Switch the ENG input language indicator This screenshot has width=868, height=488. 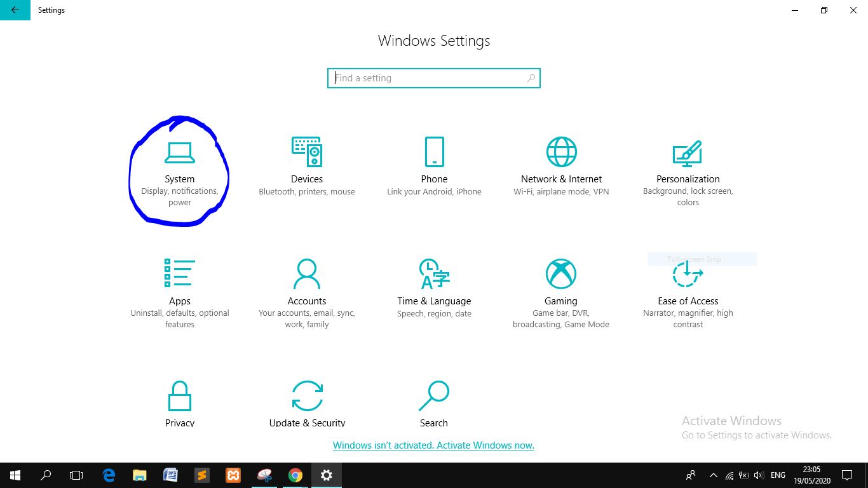coord(778,475)
